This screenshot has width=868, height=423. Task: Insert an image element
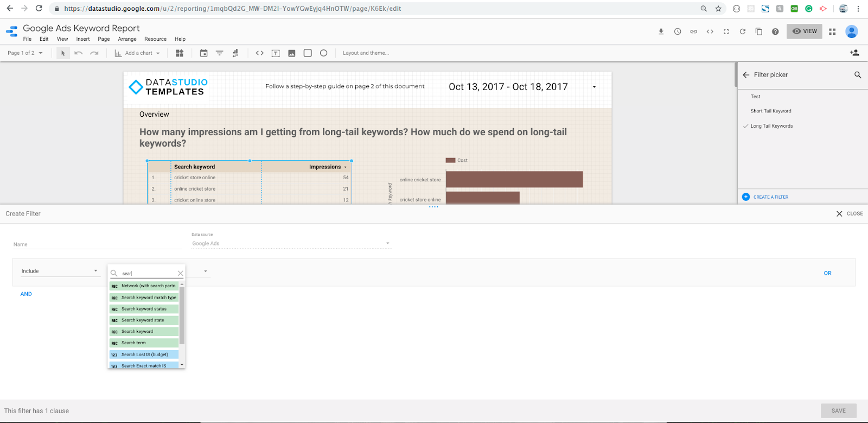[292, 53]
